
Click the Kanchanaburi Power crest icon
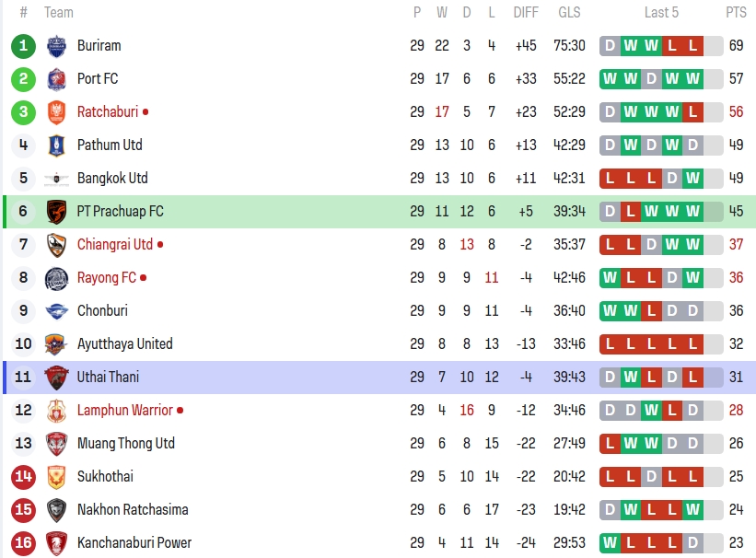point(56,543)
